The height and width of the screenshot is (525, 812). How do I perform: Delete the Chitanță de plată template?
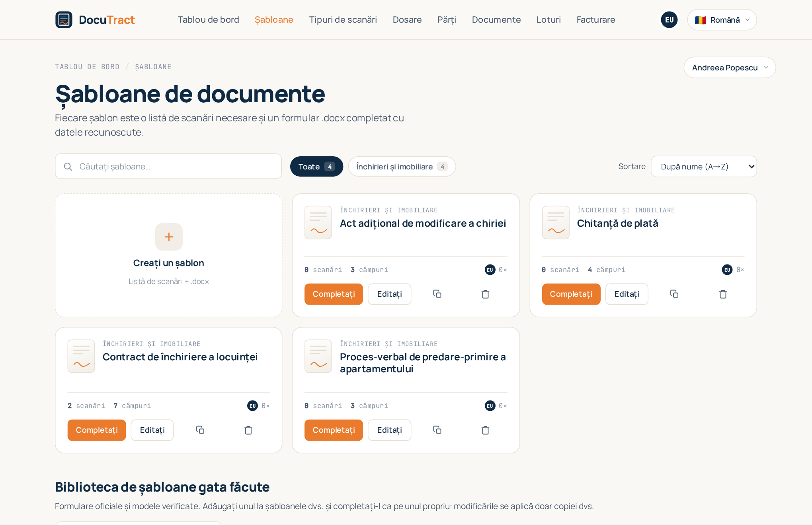click(723, 294)
